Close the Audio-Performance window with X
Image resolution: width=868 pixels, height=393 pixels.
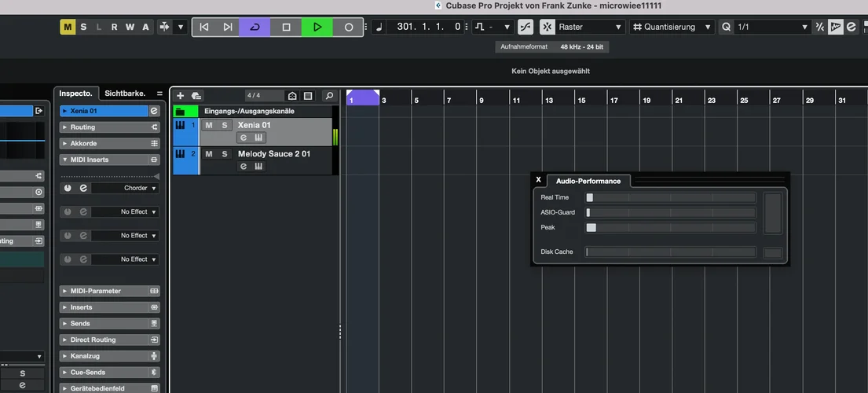pyautogui.click(x=538, y=180)
